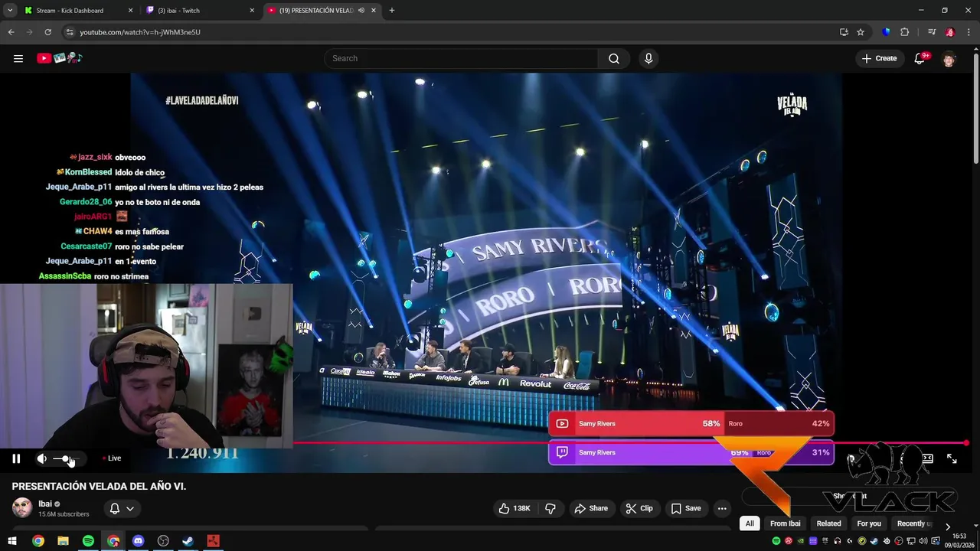
Task: Pause the live video
Action: point(16,458)
